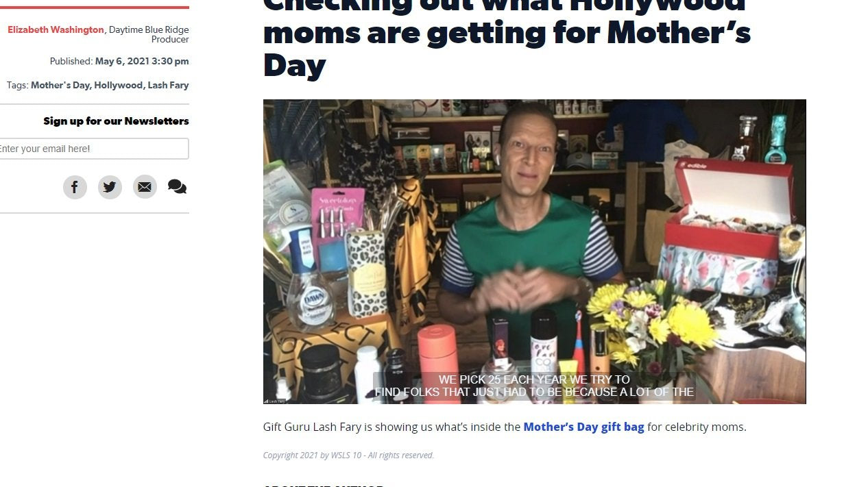This screenshot has height=487, width=868.
Task: Click the email newsletter input field
Action: (x=94, y=149)
